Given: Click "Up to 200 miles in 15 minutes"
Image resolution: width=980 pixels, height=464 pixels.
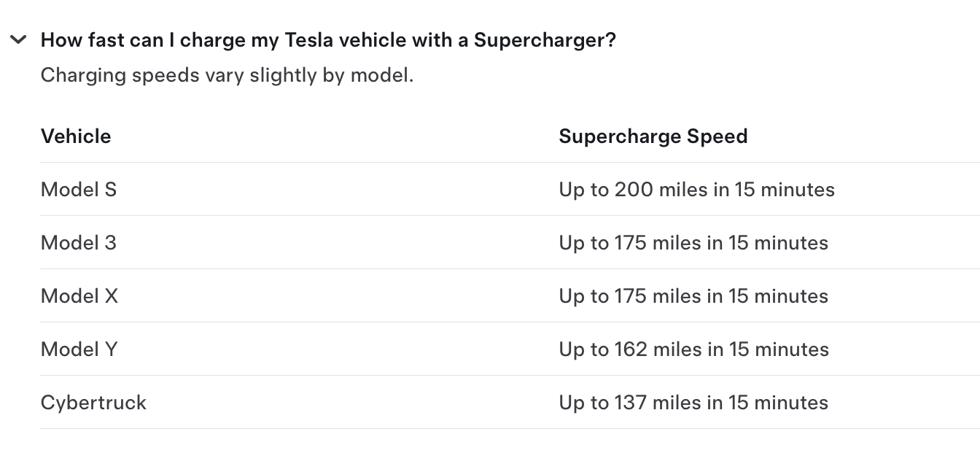Looking at the screenshot, I should click(696, 190).
